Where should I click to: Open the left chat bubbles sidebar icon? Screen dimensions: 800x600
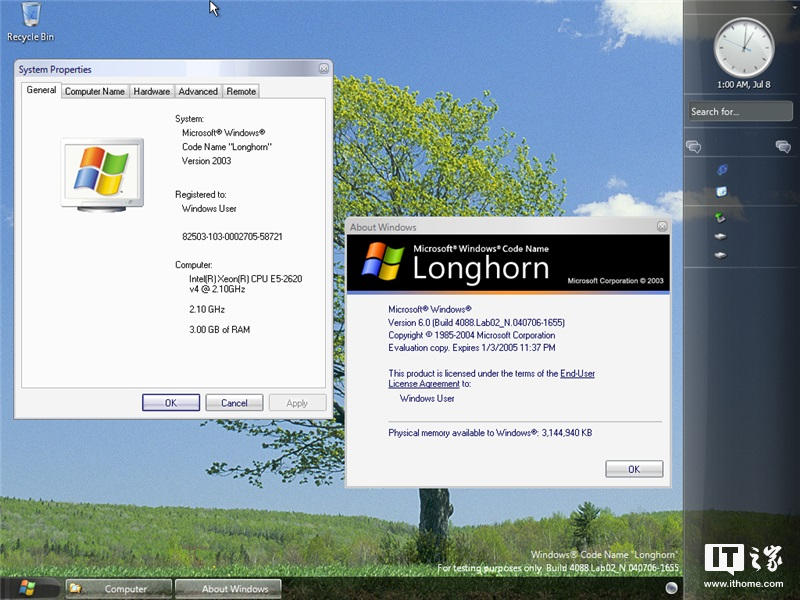pos(693,147)
